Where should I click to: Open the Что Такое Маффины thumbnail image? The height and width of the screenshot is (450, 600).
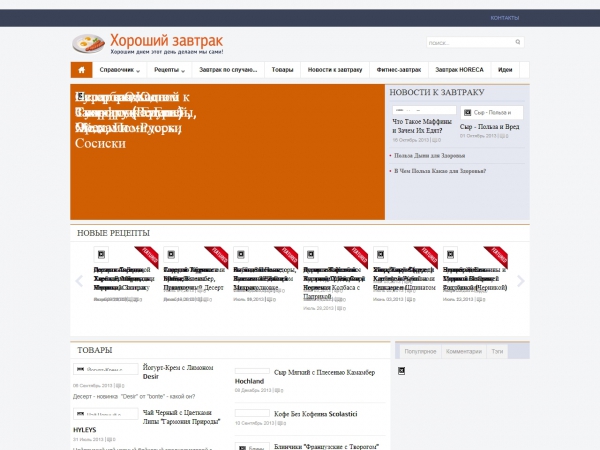(424, 110)
